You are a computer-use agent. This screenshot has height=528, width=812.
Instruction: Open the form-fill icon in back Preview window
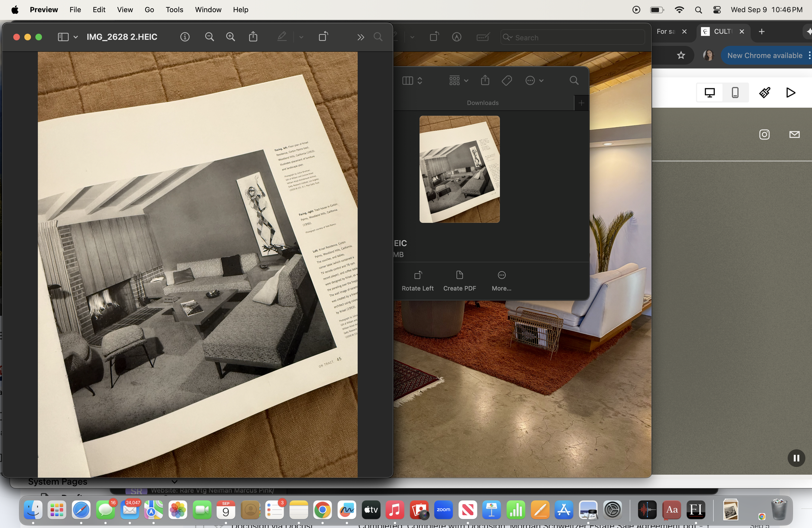(483, 37)
